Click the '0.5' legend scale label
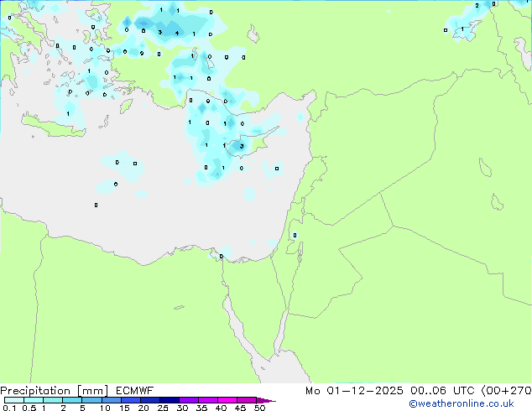 [x=29, y=408]
